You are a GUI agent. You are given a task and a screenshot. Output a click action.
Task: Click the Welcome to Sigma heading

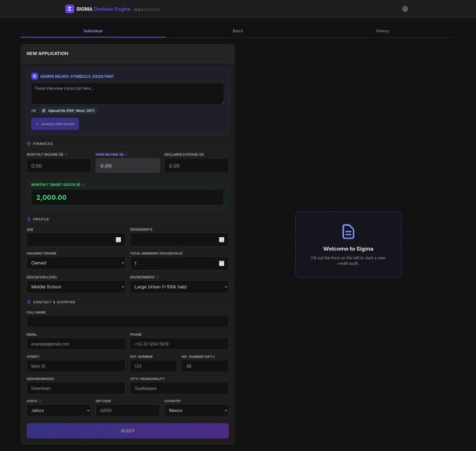(349, 249)
